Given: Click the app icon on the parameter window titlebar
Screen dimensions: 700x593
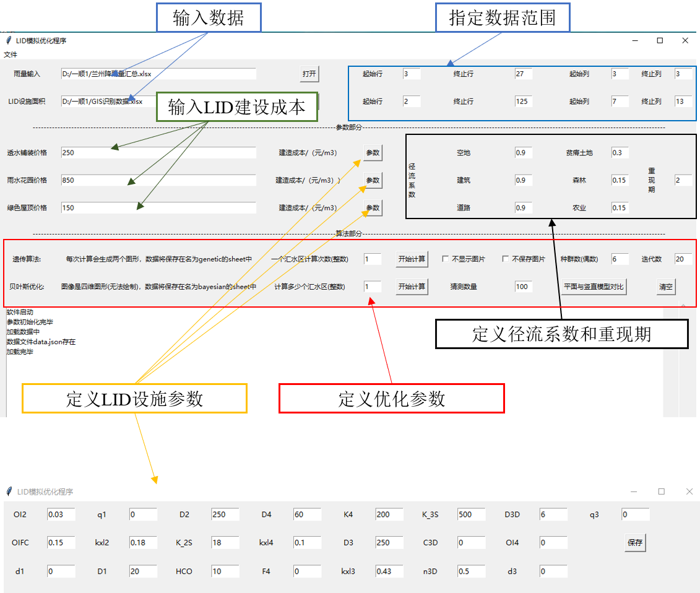Looking at the screenshot, I should click(x=8, y=491).
